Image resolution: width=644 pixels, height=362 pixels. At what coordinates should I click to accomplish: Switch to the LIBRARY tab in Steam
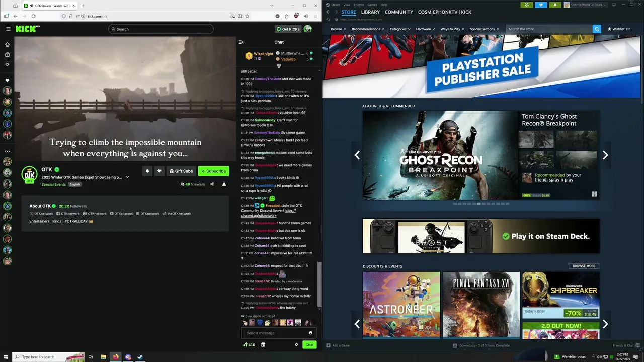tap(370, 12)
